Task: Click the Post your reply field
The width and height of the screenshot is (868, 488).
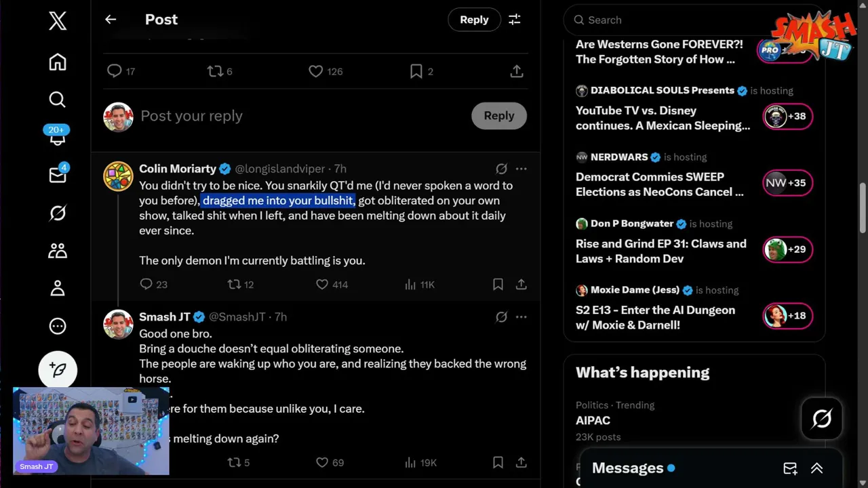Action: pos(298,116)
